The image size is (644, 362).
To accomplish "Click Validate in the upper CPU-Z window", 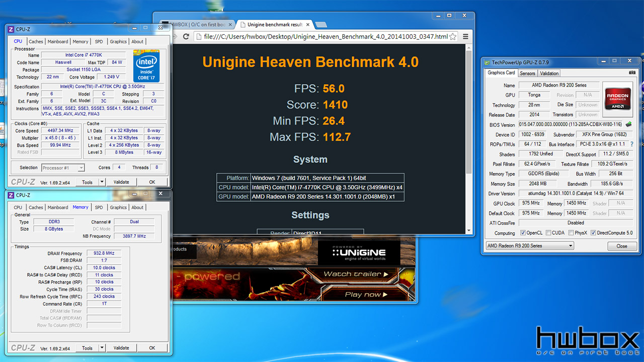I will pos(121,182).
